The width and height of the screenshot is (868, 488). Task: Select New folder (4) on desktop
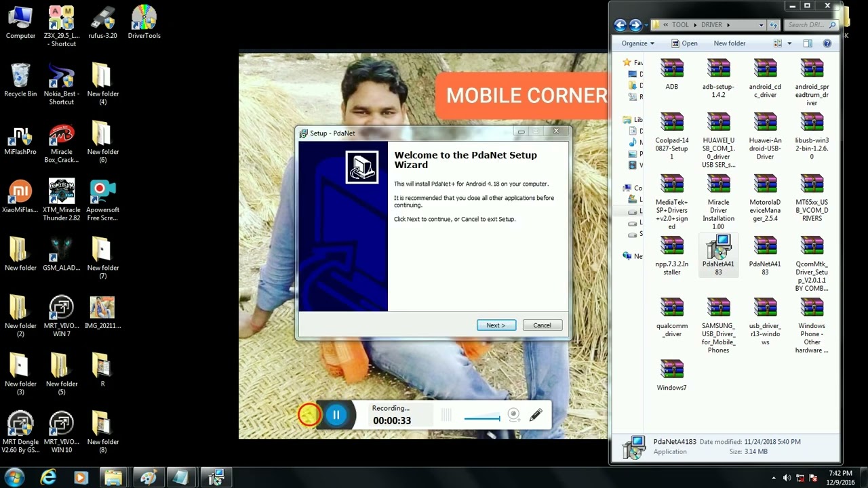(102, 84)
